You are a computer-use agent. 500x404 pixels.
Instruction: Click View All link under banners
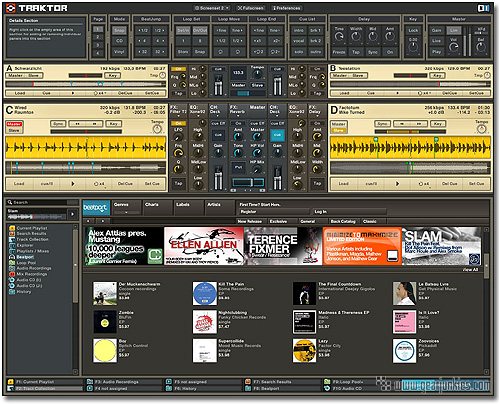click(x=470, y=269)
